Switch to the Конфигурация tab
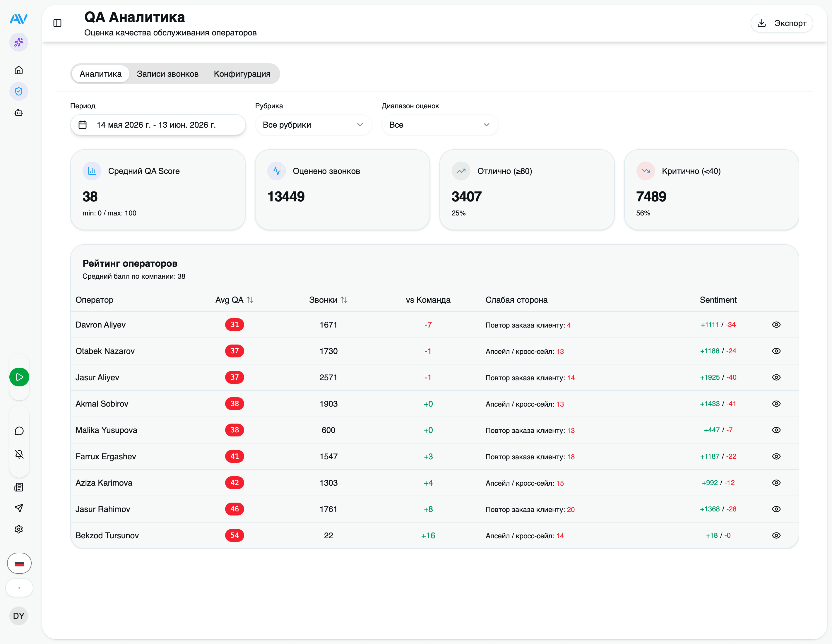This screenshot has width=832, height=644. [x=242, y=74]
